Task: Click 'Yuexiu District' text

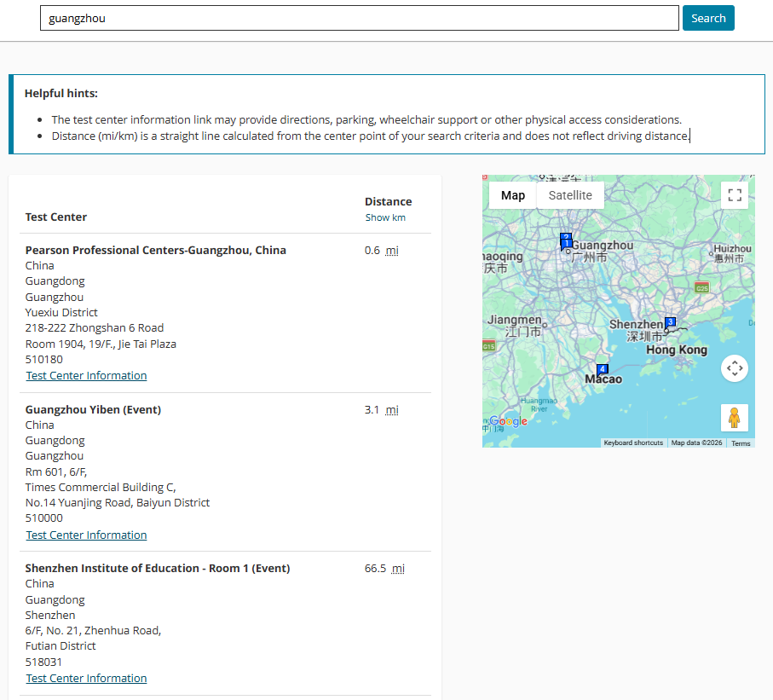Action: [x=61, y=312]
